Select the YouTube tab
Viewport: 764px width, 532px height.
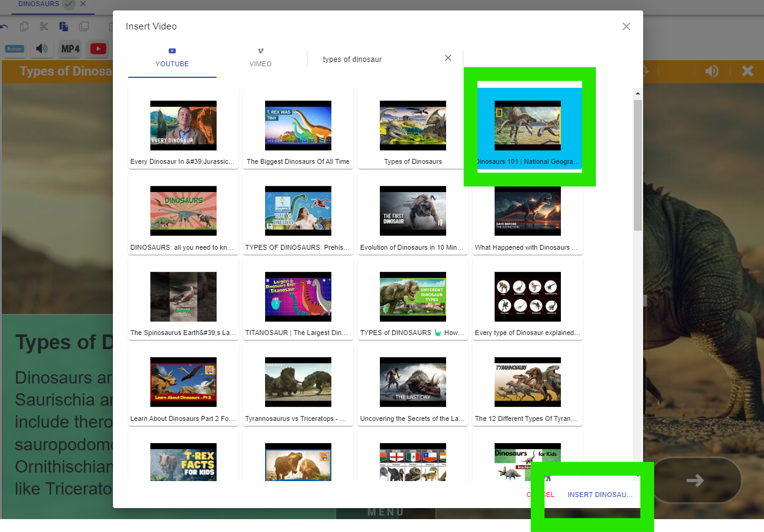tap(172, 58)
